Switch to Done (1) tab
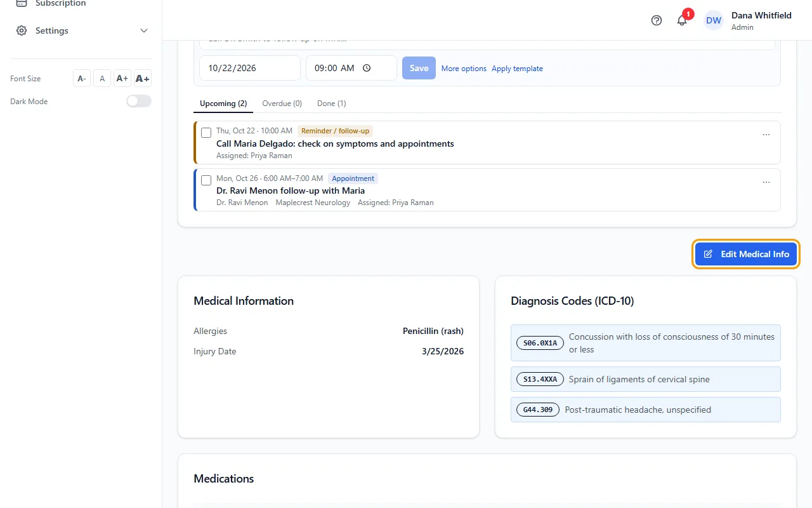This screenshot has height=508, width=812. pyautogui.click(x=332, y=104)
